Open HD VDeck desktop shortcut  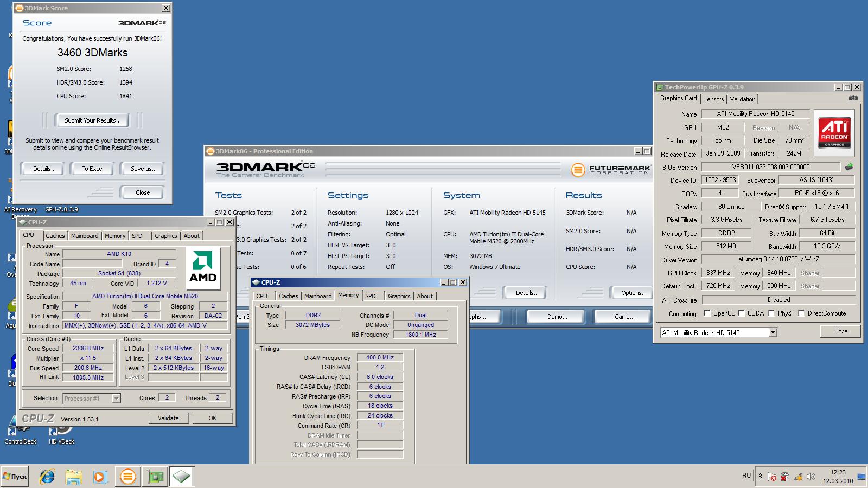[61, 432]
